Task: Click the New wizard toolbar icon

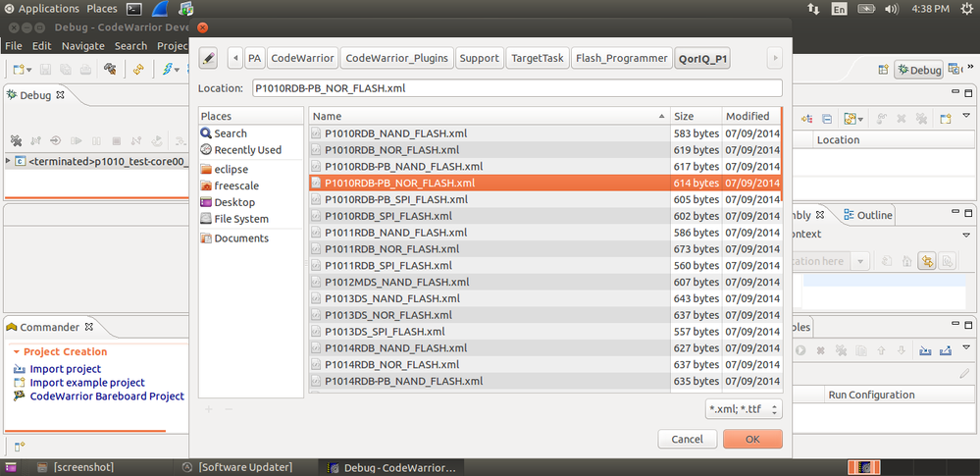Action: pyautogui.click(x=19, y=70)
